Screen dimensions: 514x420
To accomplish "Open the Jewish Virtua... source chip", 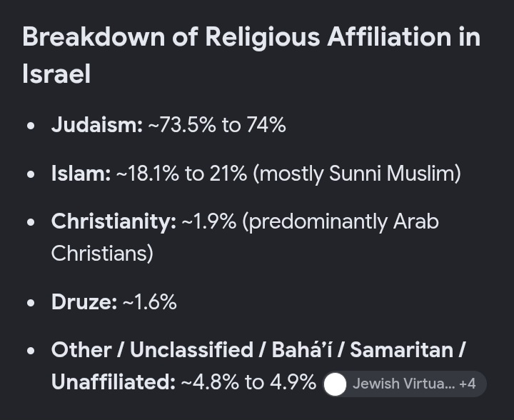I will click(405, 384).
